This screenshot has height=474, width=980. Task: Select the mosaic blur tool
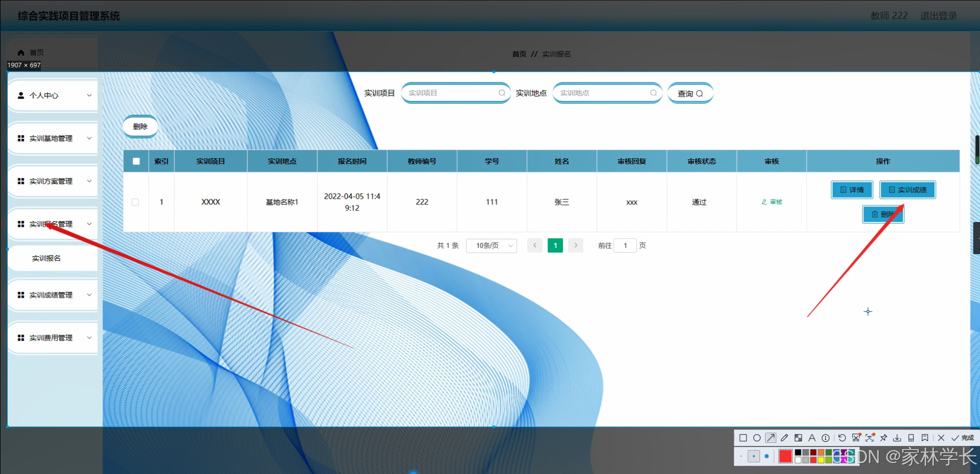(x=798, y=438)
